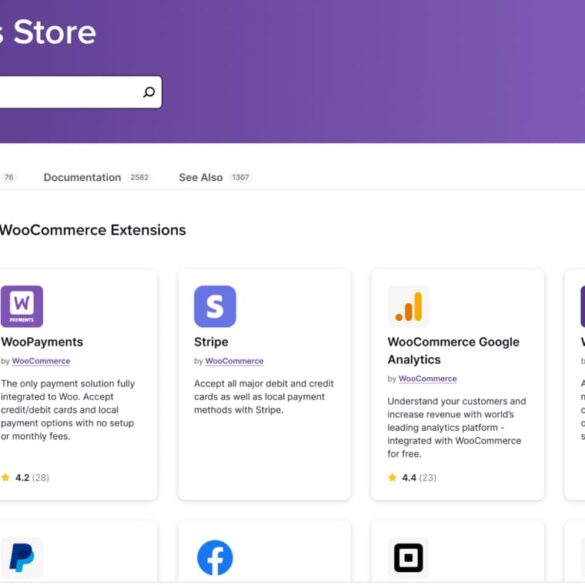This screenshot has height=585, width=585.
Task: Switch to the Documentation tab
Action: (x=82, y=177)
